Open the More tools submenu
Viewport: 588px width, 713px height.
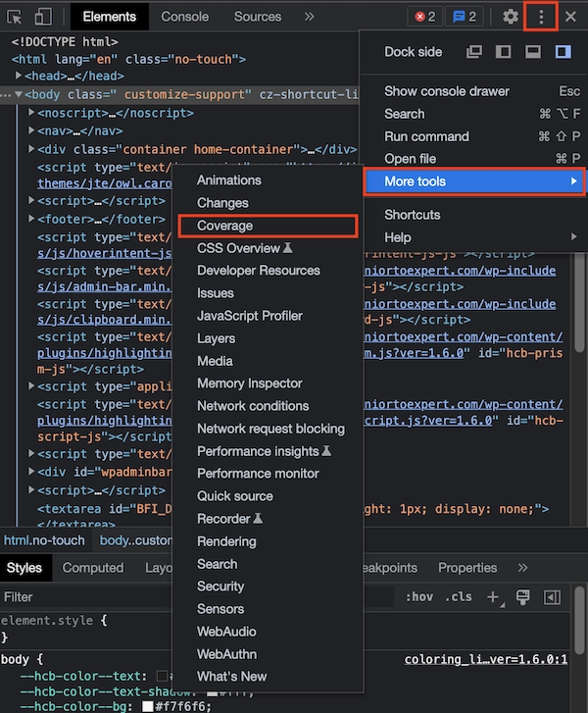474,181
